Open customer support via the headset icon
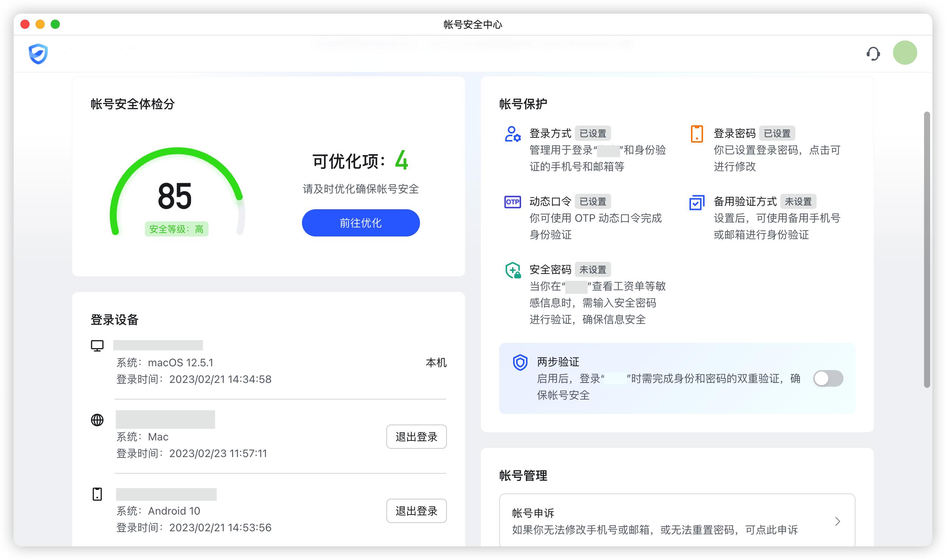The height and width of the screenshot is (560, 946). [874, 53]
